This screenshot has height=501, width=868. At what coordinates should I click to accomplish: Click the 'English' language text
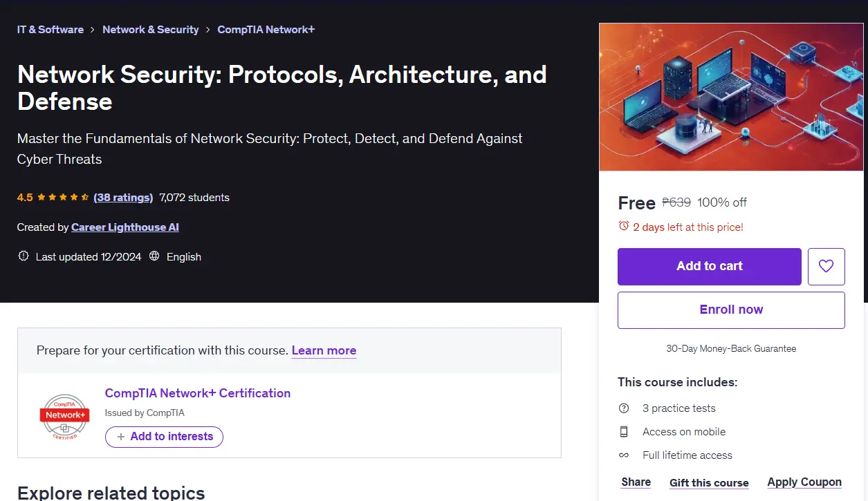(184, 257)
